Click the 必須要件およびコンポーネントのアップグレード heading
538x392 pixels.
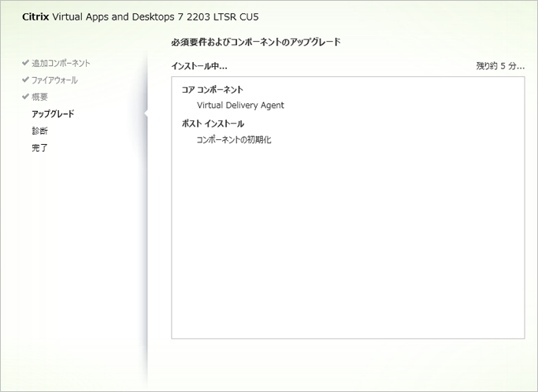[255, 41]
